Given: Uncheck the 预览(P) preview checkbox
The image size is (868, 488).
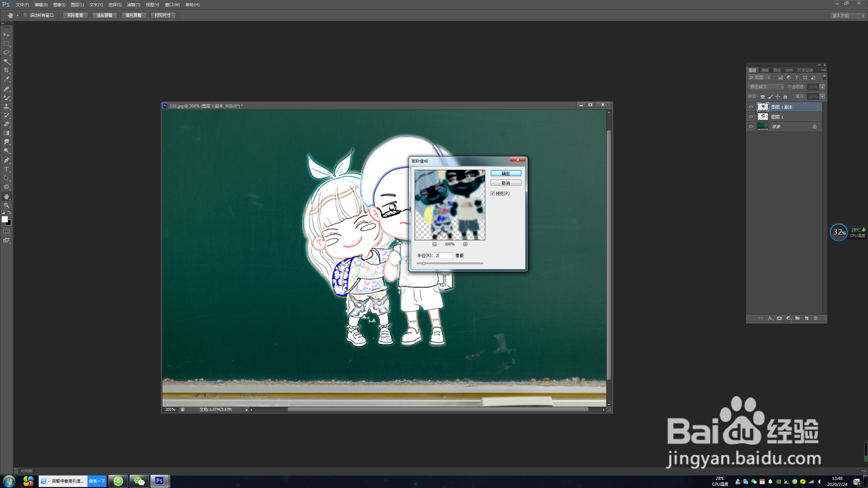Looking at the screenshot, I should [x=492, y=193].
